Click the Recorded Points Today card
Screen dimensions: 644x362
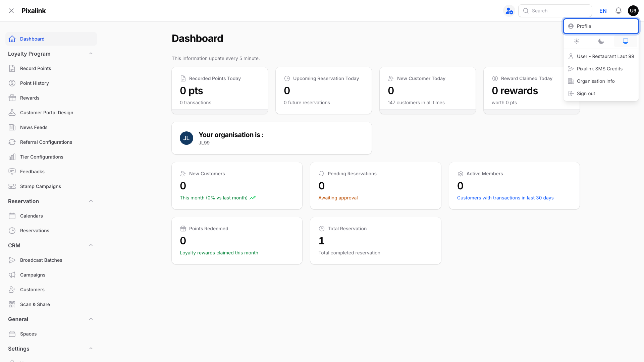point(220,90)
